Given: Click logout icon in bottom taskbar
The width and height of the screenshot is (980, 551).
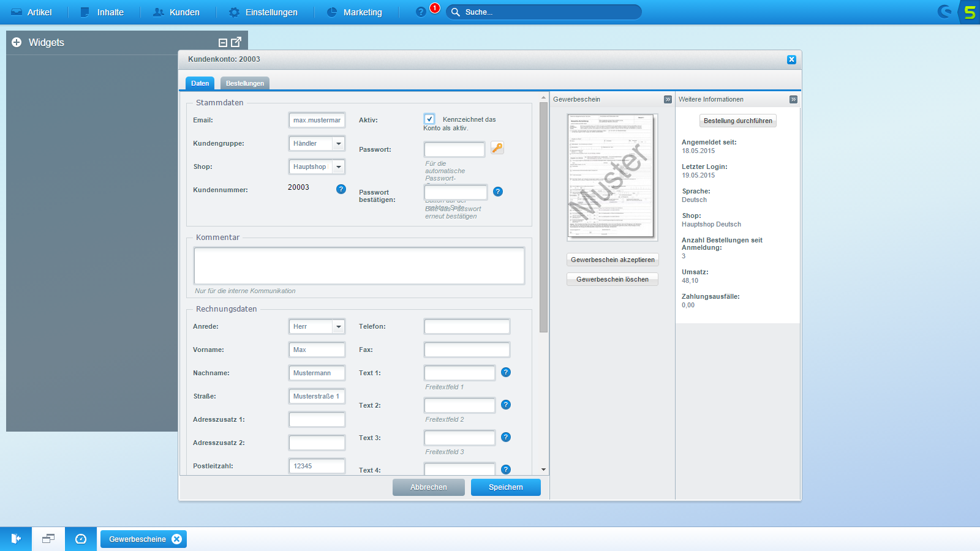Looking at the screenshot, I should point(16,539).
